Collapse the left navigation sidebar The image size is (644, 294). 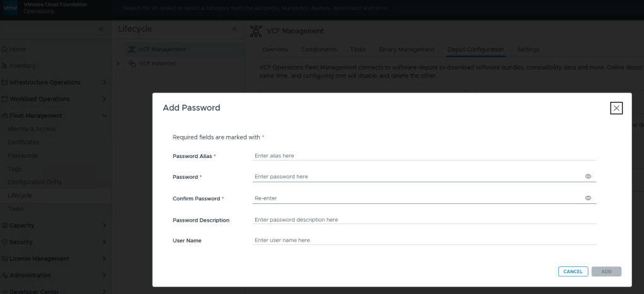click(101, 30)
